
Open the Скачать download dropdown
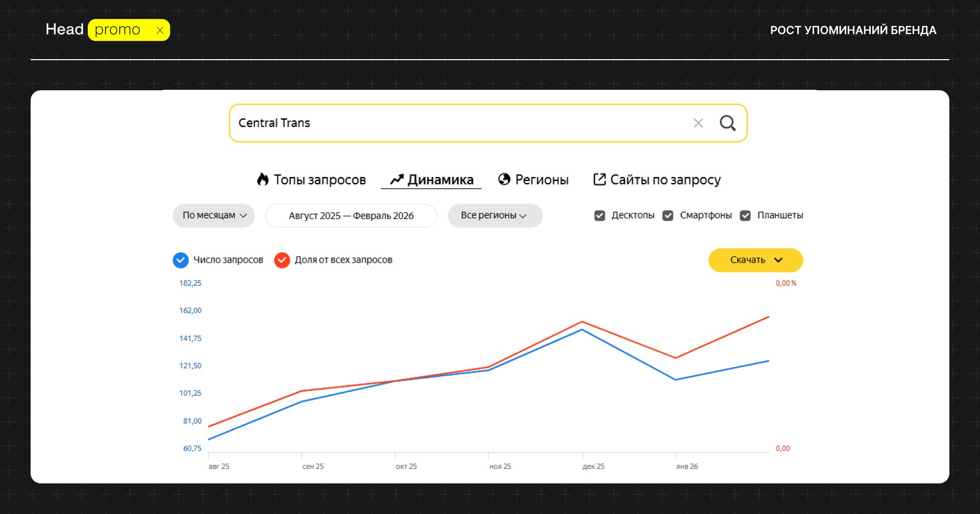755,260
